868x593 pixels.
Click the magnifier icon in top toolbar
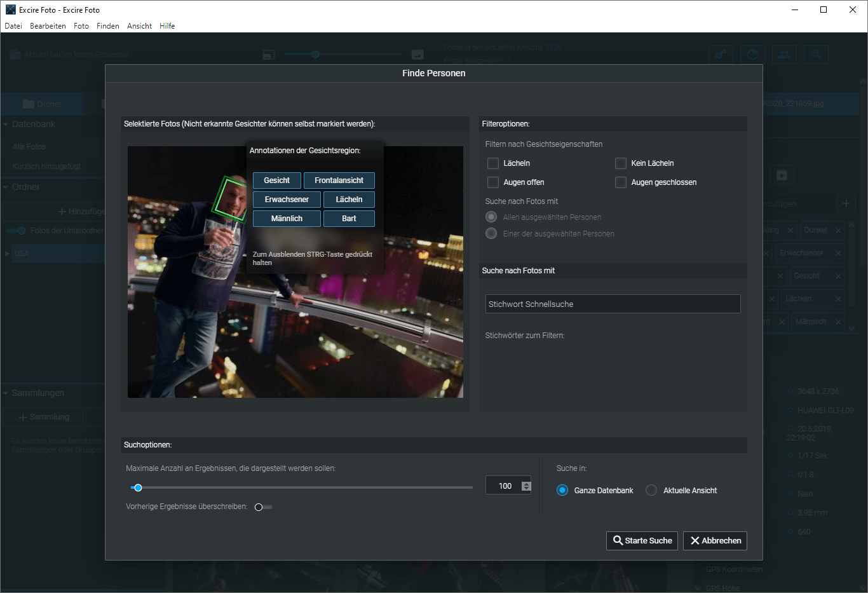click(x=816, y=55)
